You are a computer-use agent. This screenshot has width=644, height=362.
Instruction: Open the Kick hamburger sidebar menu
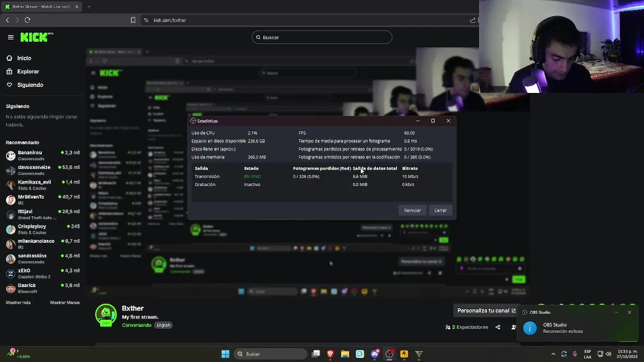tap(11, 37)
